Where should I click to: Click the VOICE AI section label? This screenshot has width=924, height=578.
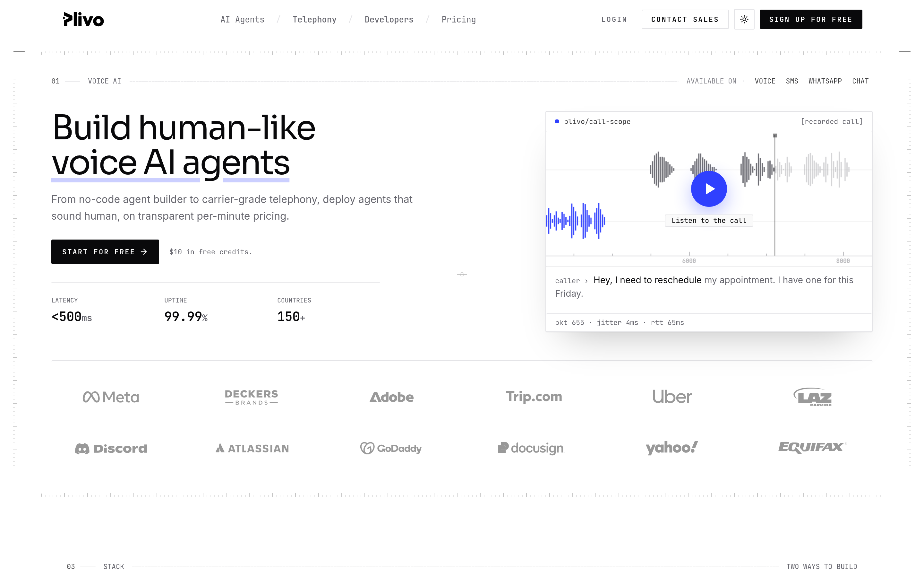(x=104, y=81)
